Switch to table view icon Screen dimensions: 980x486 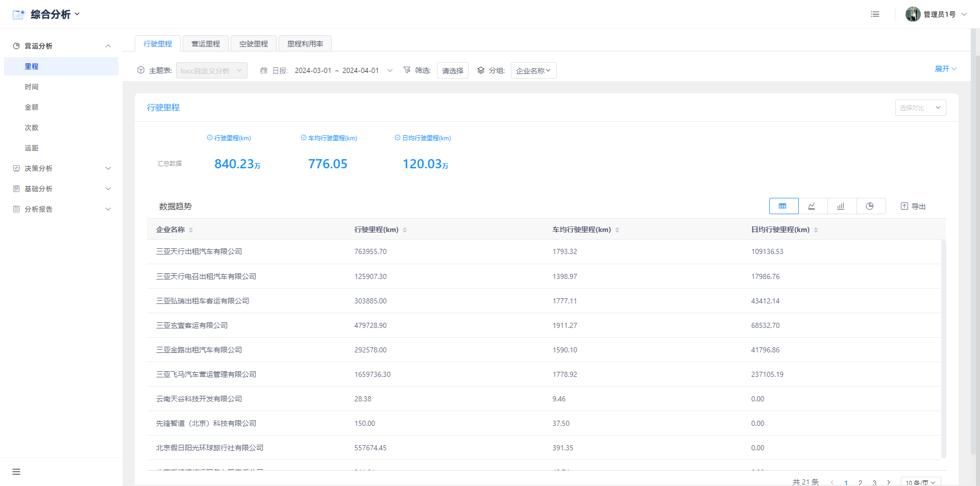point(783,206)
